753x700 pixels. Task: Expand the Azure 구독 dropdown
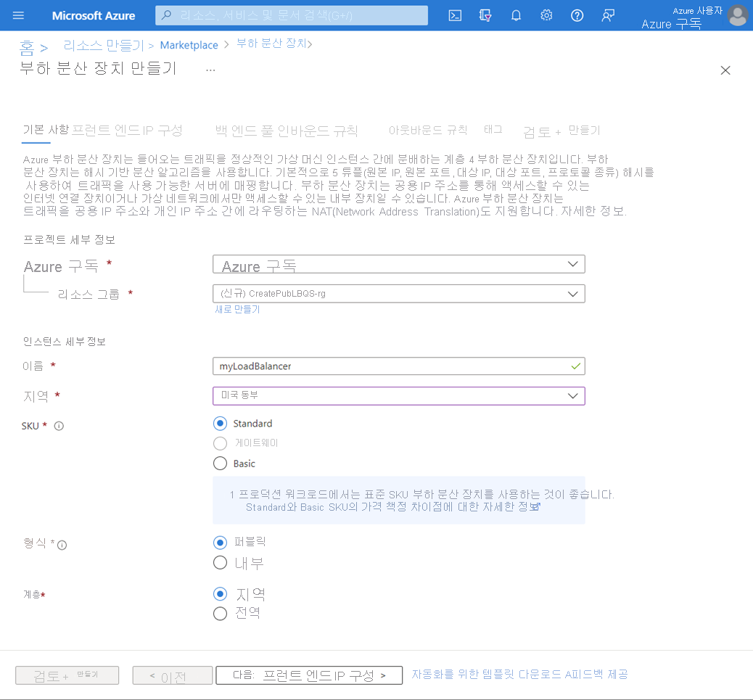tap(398, 264)
